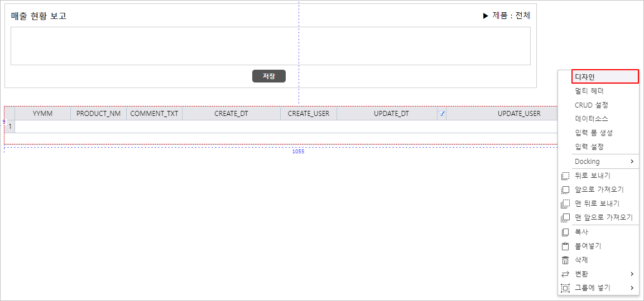The width and height of the screenshot is (644, 301).
Task: Select the YYMM column header
Action: tap(43, 114)
